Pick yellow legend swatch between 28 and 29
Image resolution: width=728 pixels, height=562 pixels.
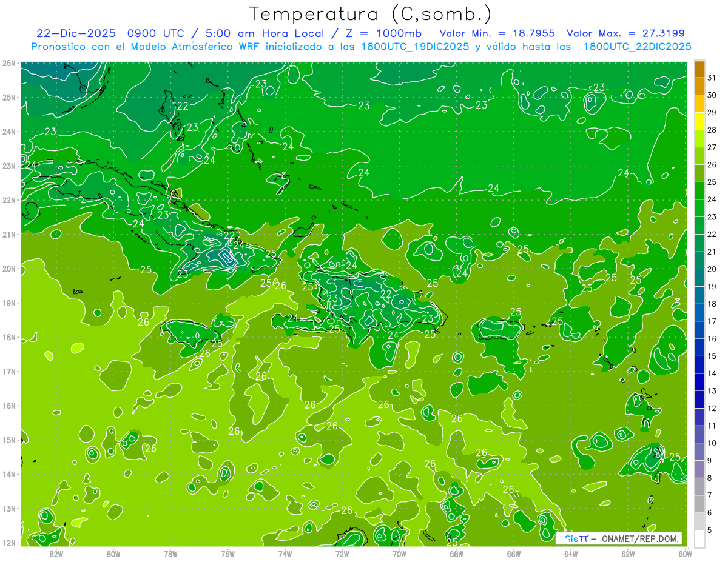pyautogui.click(x=699, y=121)
